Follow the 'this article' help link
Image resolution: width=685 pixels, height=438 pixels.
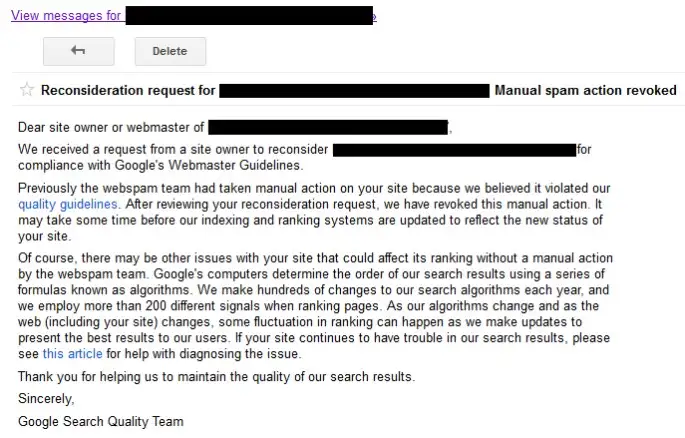[73, 353]
